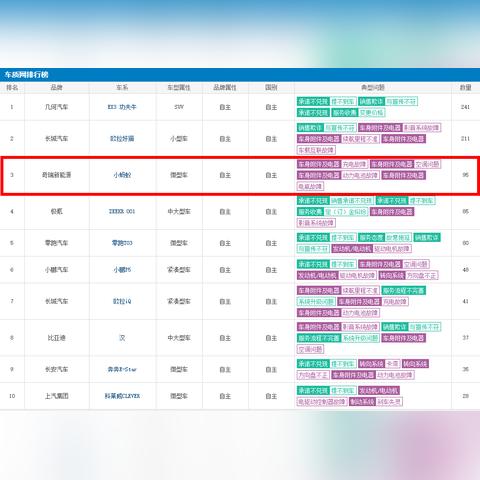Click 刹车失灵 tag in 上汽集团 row
The width and height of the screenshot is (480, 480).
point(389,402)
